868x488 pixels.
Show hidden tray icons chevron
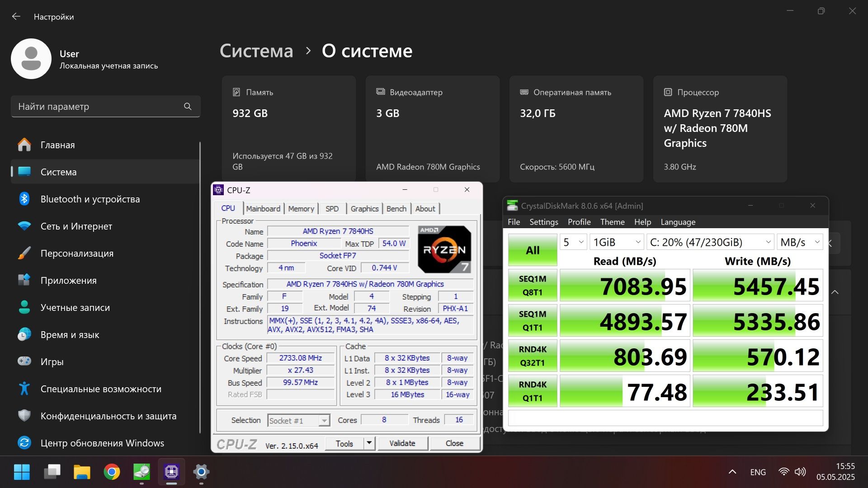pos(732,472)
